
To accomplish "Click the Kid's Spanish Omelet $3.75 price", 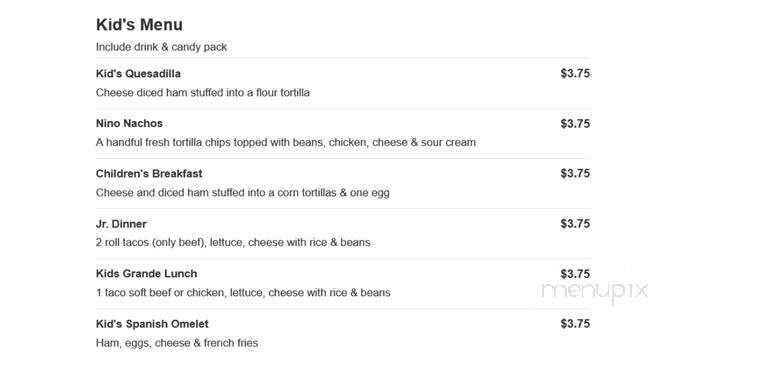I will pos(575,324).
